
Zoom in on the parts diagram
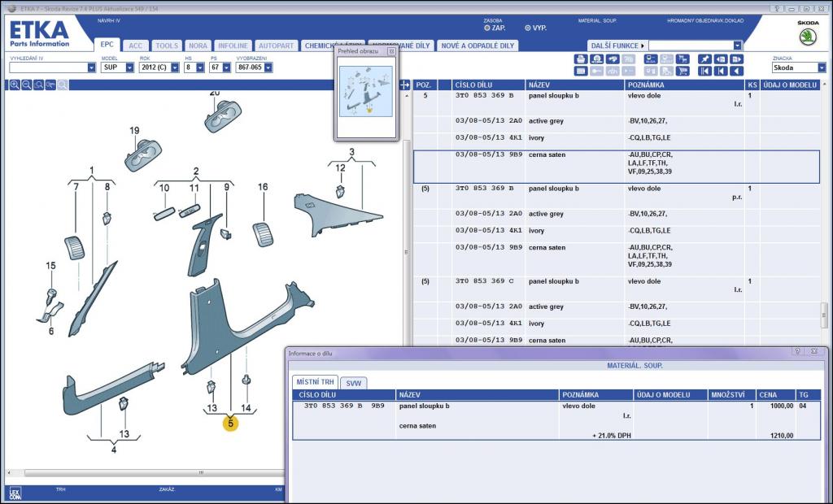(15, 85)
